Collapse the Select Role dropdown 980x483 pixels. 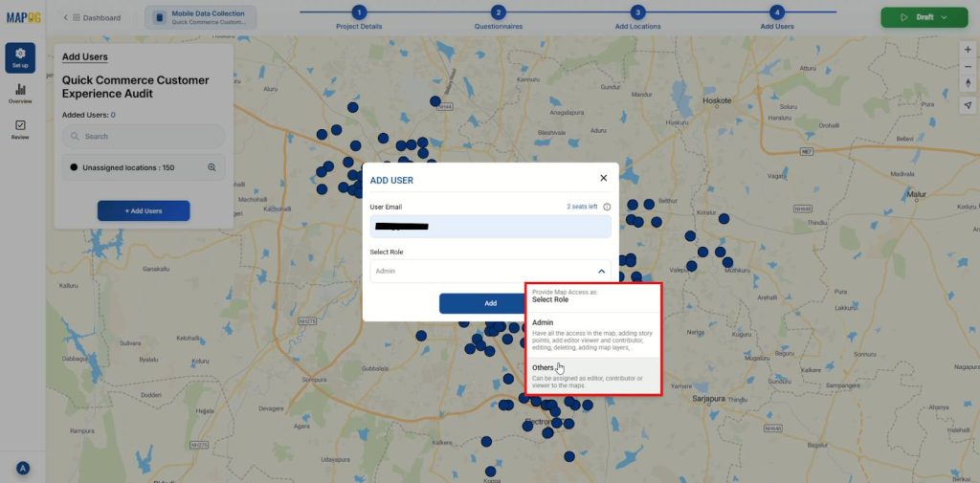pyautogui.click(x=601, y=272)
